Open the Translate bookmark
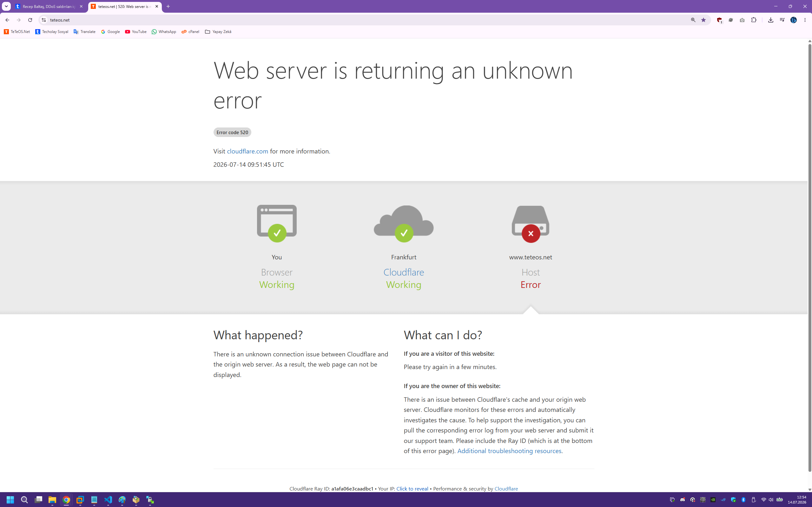 pyautogui.click(x=84, y=31)
